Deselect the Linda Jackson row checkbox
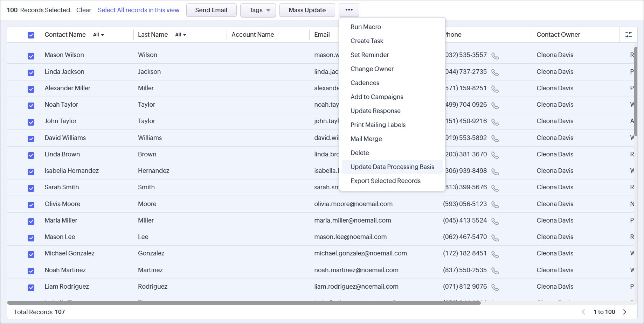Viewport: 644px width, 324px height. [x=31, y=72]
